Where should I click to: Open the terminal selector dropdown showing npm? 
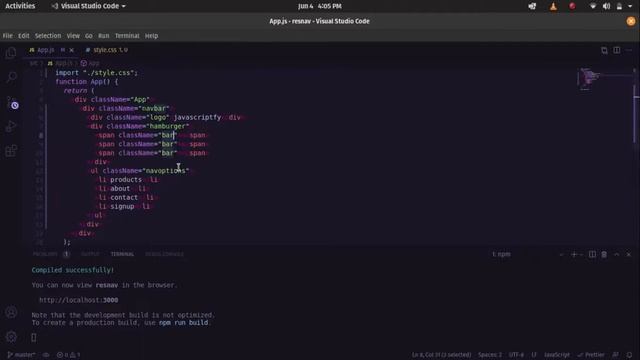point(527,254)
